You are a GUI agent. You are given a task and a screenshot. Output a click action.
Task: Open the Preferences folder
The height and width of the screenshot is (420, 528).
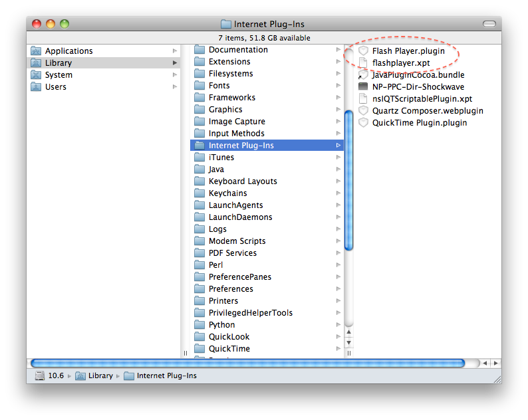click(x=267, y=288)
